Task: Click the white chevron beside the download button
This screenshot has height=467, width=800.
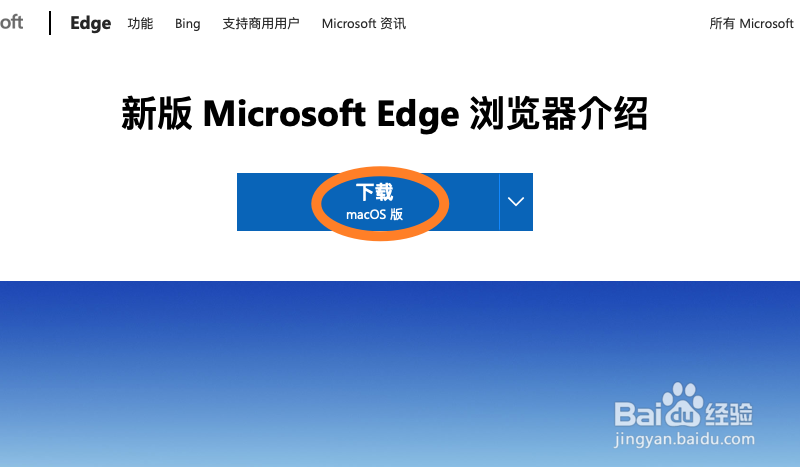Action: (516, 202)
